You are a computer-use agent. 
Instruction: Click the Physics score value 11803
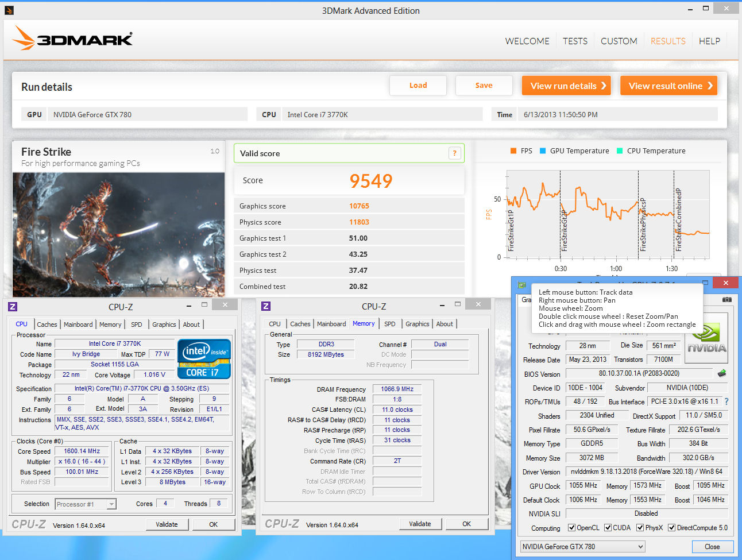coord(359,222)
